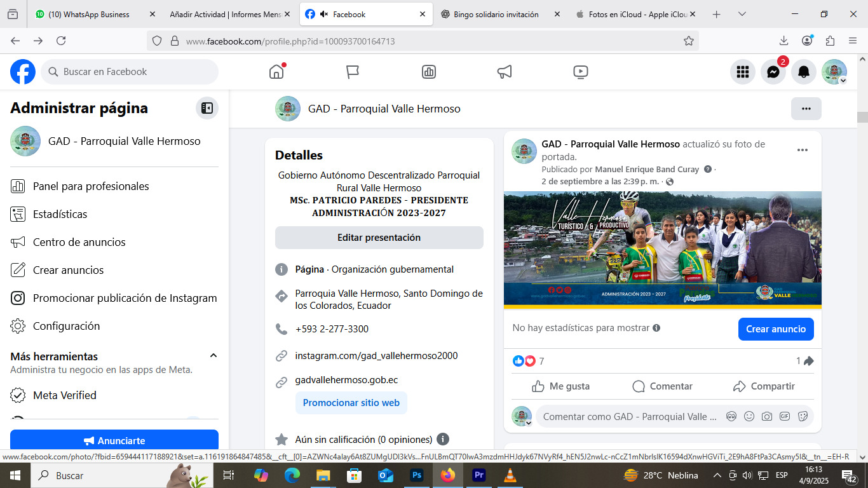Open Facebook home feed icon
The image size is (868, 488).
coord(276,72)
